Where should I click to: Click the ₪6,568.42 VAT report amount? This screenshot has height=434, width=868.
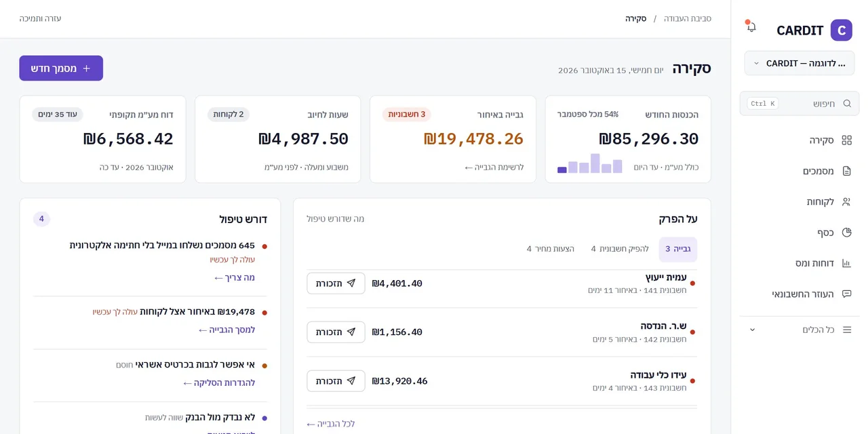coord(128,139)
